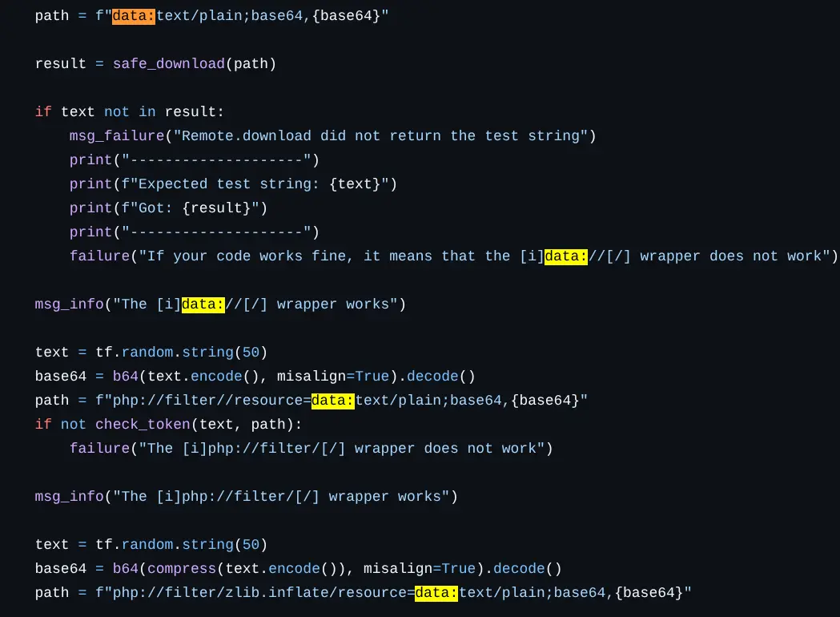This screenshot has width=840, height=617.
Task: Click the msg_info 'php://filter/ wrapper works' line
Action: click(x=245, y=496)
